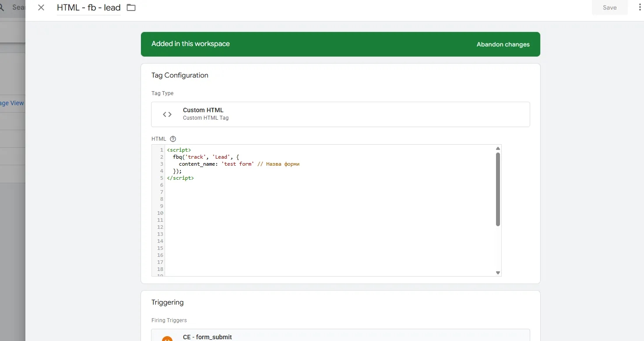
Task: Click line number 18 in the code gutter
Action: click(x=160, y=269)
